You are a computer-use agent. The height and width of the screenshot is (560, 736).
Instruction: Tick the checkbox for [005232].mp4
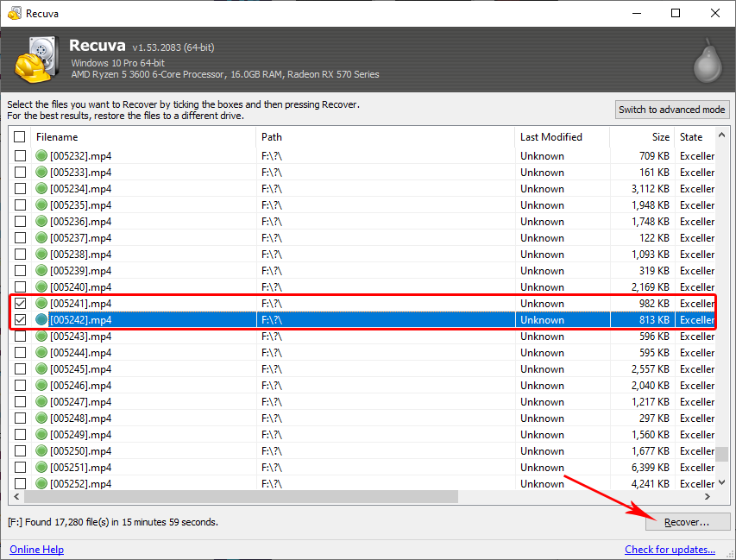20,156
